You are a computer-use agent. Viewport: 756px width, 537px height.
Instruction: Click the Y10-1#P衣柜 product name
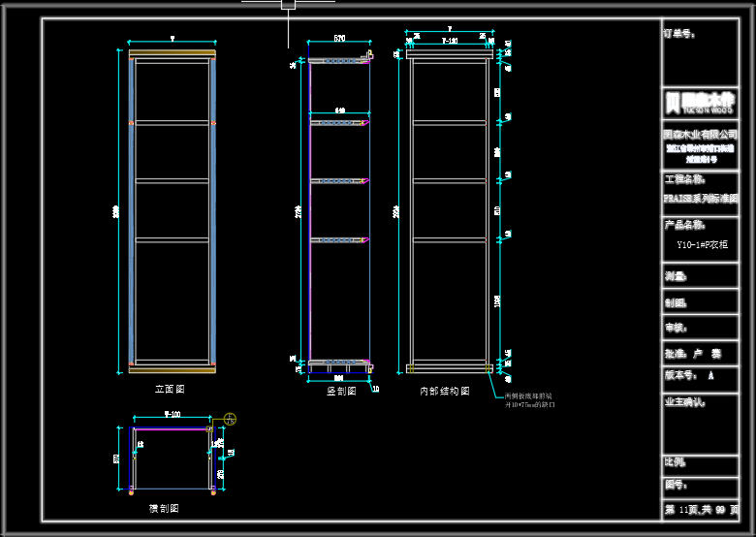pos(703,245)
